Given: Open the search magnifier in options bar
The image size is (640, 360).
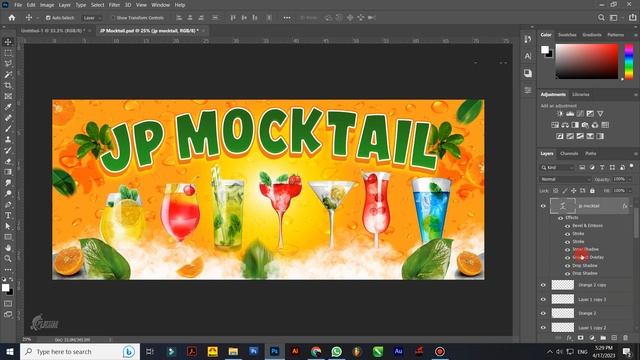Looking at the screenshot, I should pyautogui.click(x=601, y=18).
